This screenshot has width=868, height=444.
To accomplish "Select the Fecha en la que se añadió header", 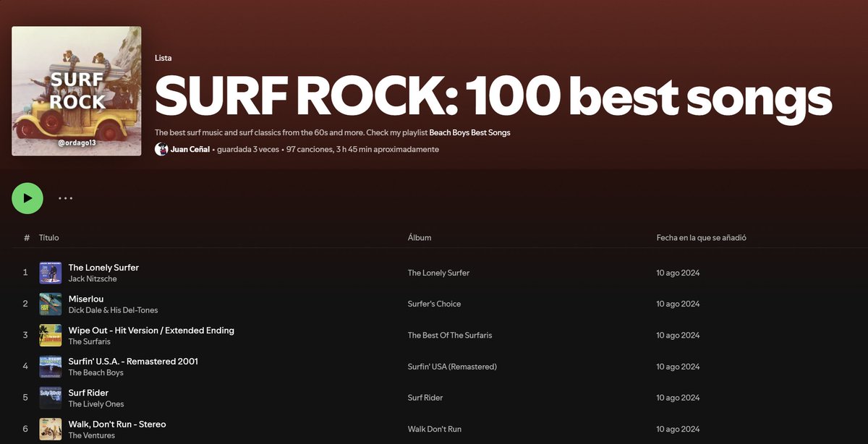I will (x=702, y=238).
